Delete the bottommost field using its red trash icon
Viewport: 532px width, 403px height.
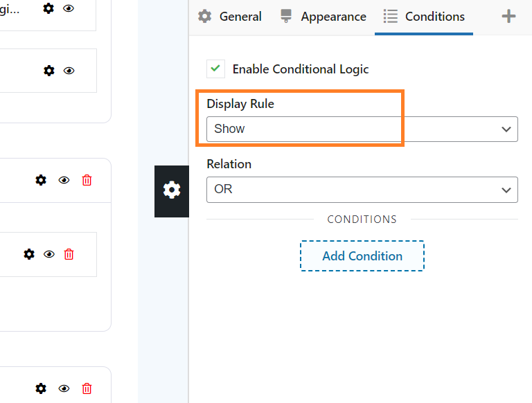coord(87,388)
